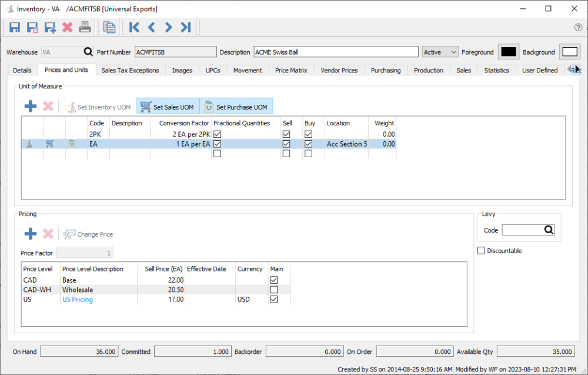Open the Vendor Prices tab
588x375 pixels.
click(339, 70)
